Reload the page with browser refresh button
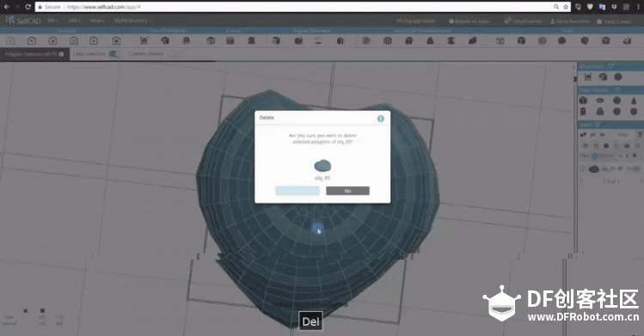This screenshot has width=644, height=336. coord(28,7)
